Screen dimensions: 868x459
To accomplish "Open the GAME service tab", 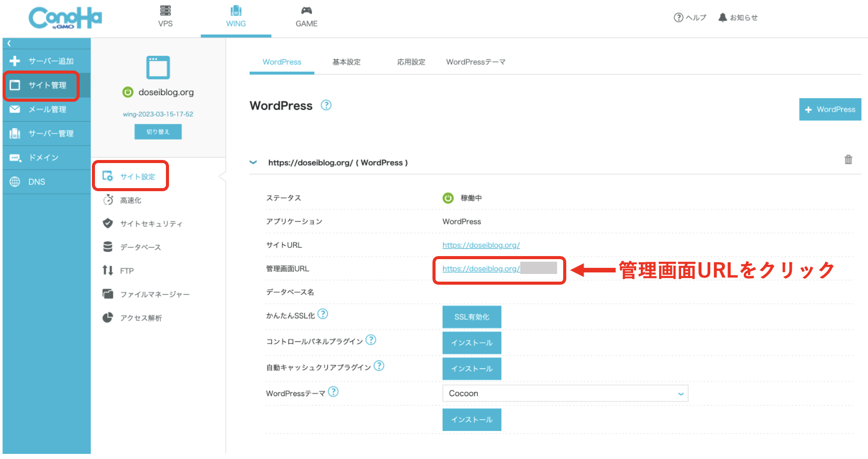I will point(306,16).
